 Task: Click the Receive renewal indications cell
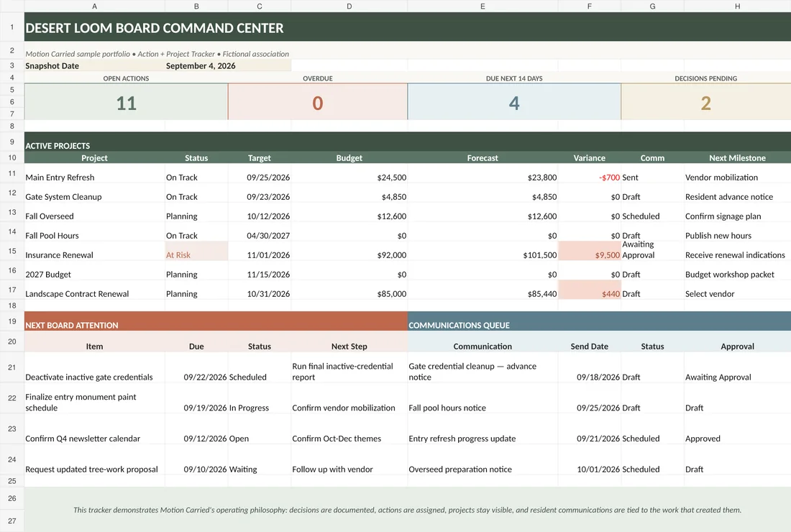pos(737,251)
